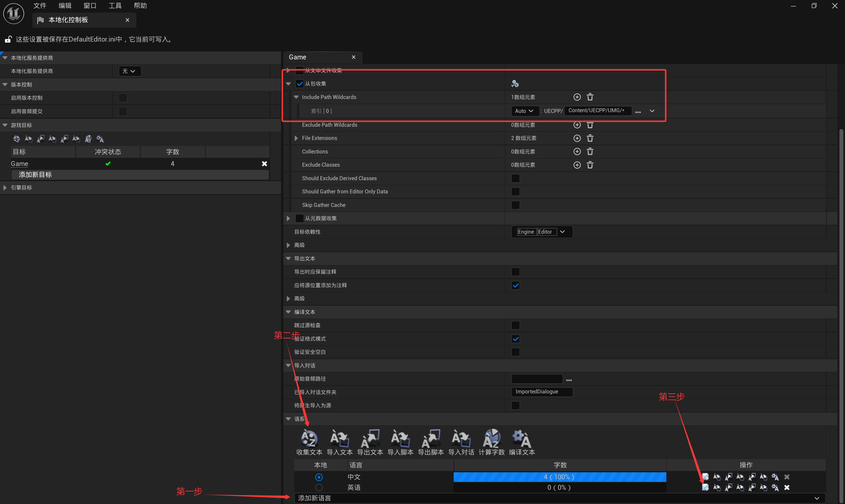Click the 添加新目标 button
The height and width of the screenshot is (504, 845).
[x=140, y=175]
